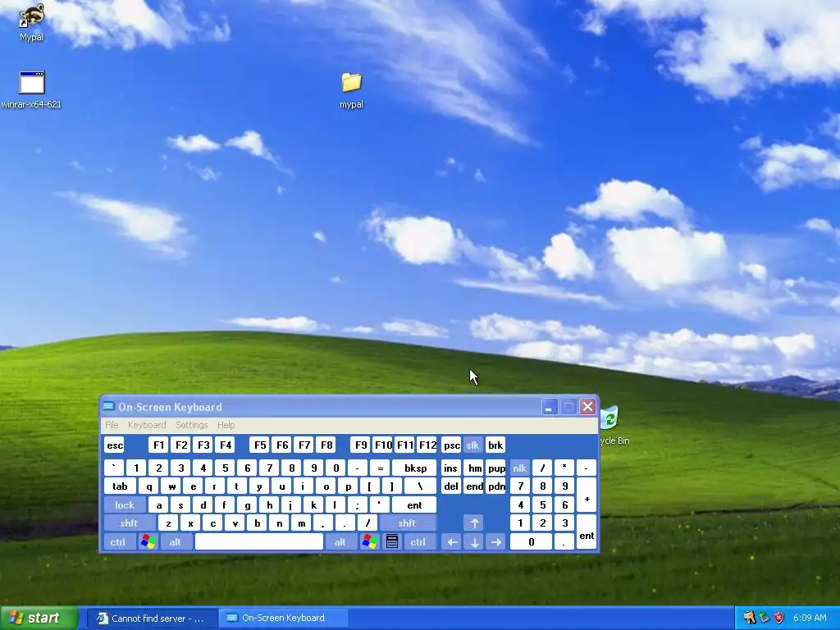The image size is (840, 630).
Task: Click the numpad asterisk key
Action: click(564, 468)
